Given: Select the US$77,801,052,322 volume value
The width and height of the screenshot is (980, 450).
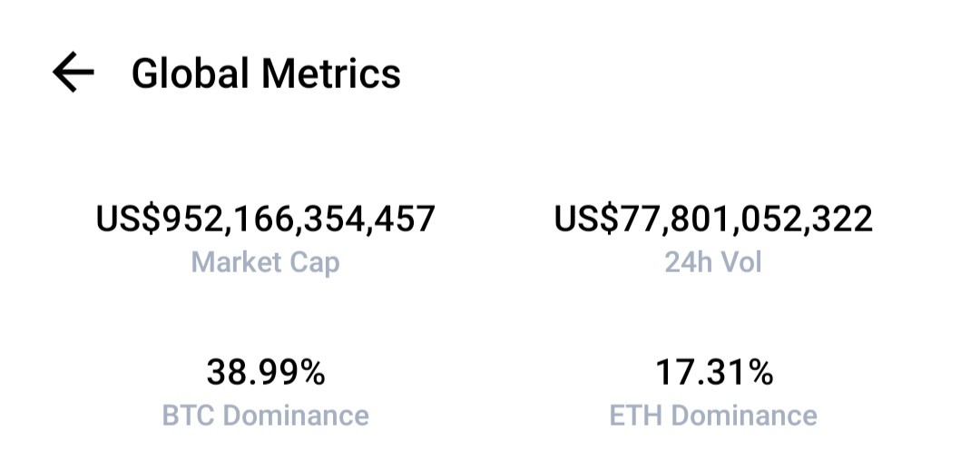Looking at the screenshot, I should click(713, 220).
